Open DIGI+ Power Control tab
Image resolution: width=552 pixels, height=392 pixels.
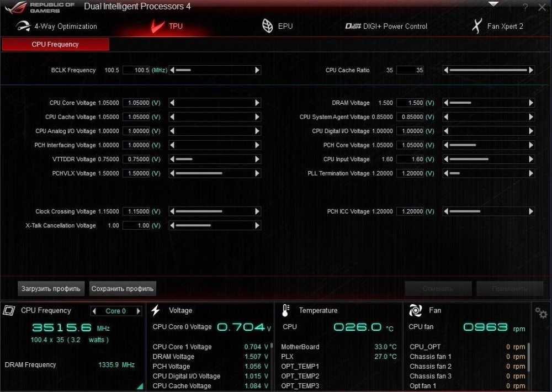point(386,27)
